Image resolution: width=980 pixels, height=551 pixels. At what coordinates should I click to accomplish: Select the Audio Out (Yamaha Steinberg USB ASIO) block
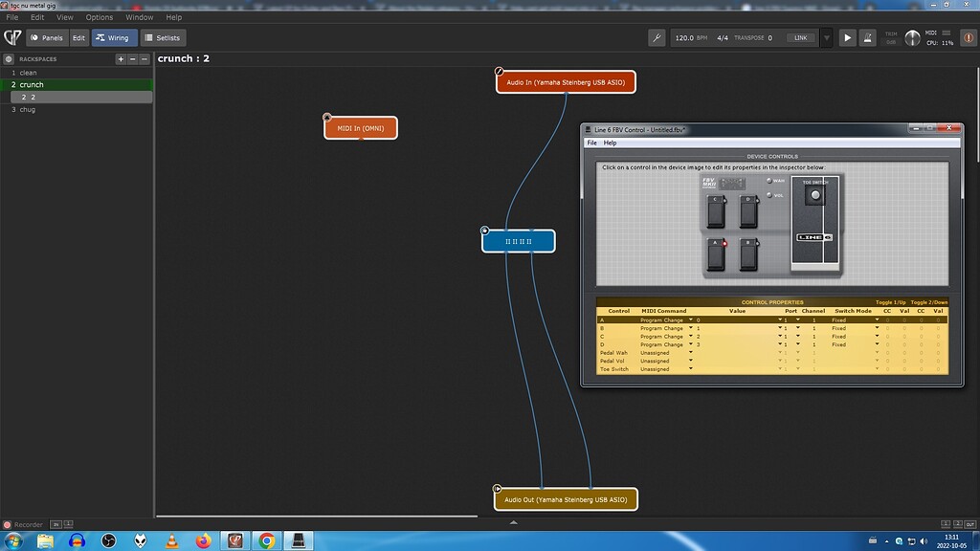566,499
